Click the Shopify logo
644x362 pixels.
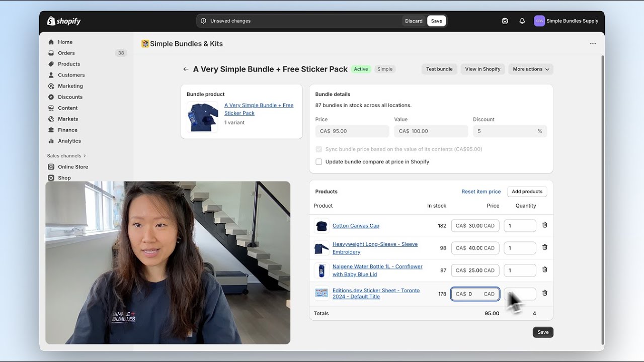64,21
